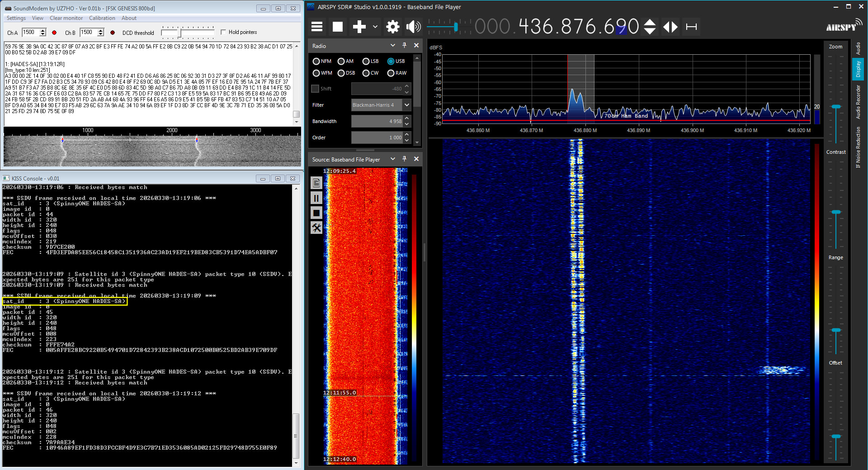Open the Calibration menu in SoundModem
This screenshot has height=470, width=868.
pos(102,18)
